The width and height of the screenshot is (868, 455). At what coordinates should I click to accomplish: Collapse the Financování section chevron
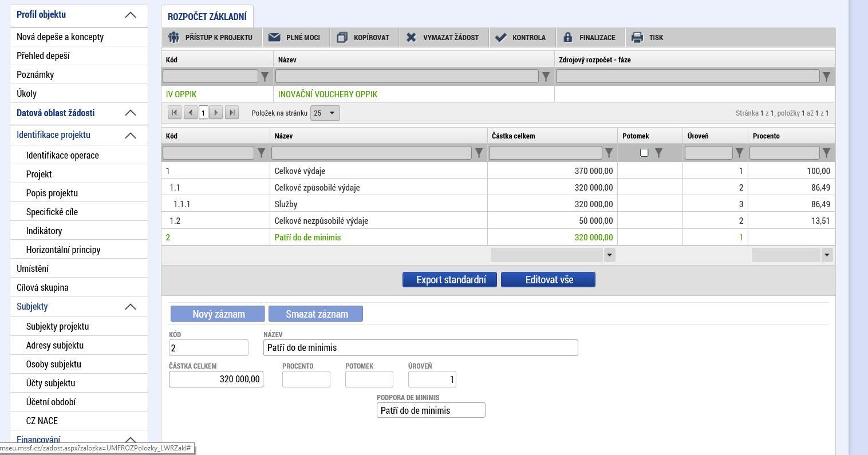click(131, 440)
